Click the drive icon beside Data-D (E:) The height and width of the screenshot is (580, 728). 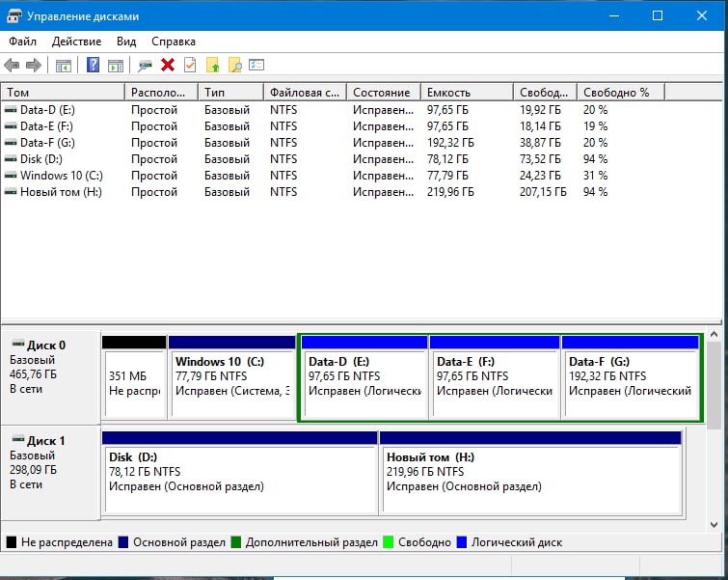[x=11, y=110]
